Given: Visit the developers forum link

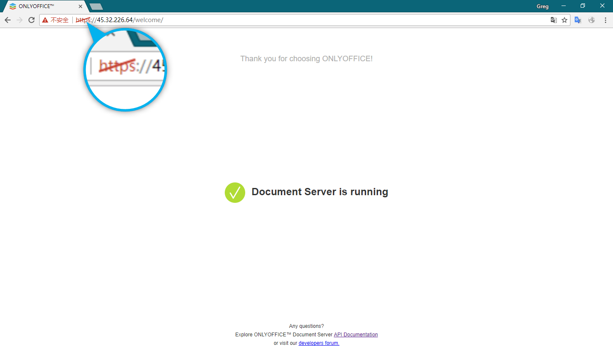Looking at the screenshot, I should coord(319,343).
